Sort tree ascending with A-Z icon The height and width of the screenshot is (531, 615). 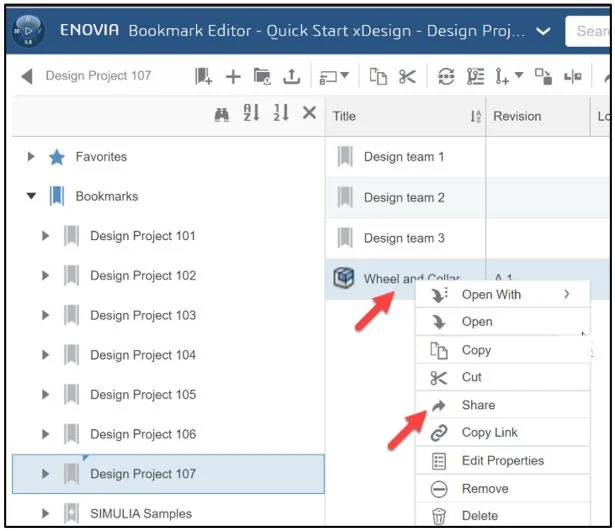[x=251, y=115]
